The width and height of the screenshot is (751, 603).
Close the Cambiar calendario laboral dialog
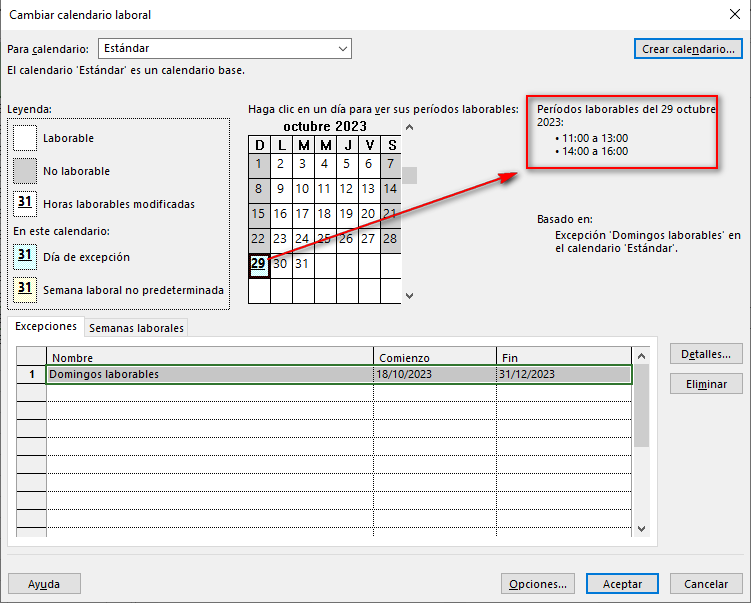point(736,13)
